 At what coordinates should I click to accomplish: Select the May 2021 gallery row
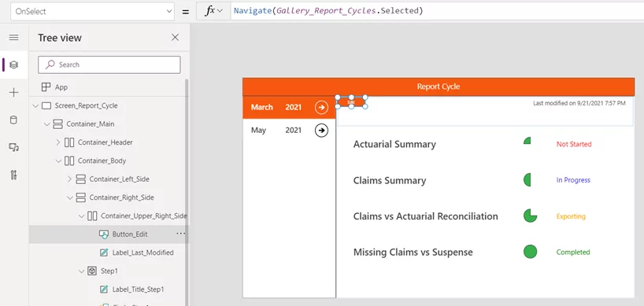pyautogui.click(x=289, y=131)
